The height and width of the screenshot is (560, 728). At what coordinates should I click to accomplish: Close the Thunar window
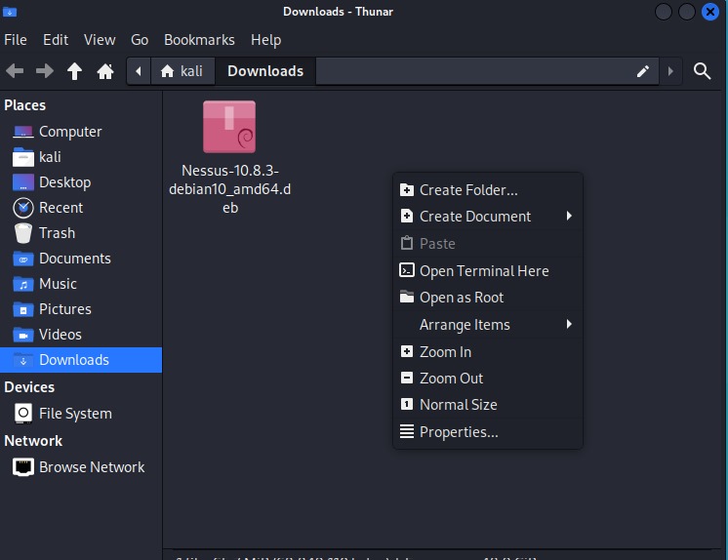(709, 12)
